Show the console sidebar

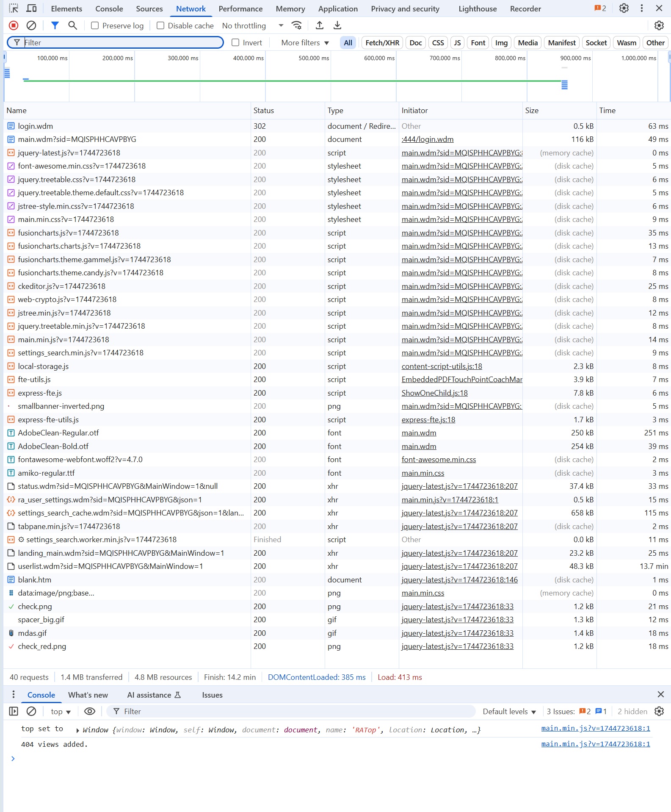[x=14, y=711]
